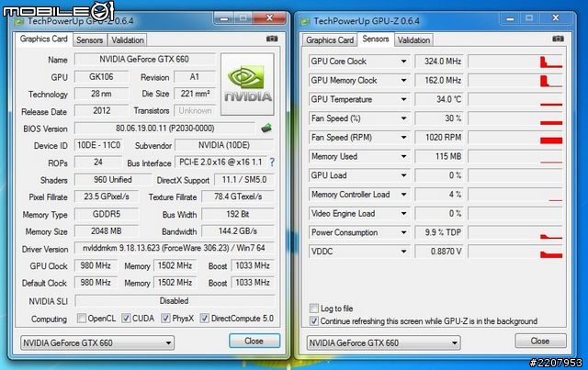Toggle the OpenCL checkbox

click(x=82, y=319)
